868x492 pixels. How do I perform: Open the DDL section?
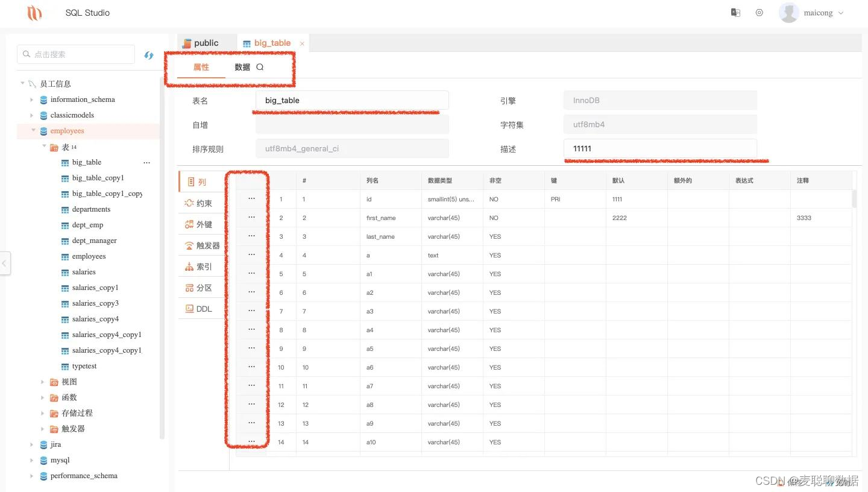[x=201, y=309]
